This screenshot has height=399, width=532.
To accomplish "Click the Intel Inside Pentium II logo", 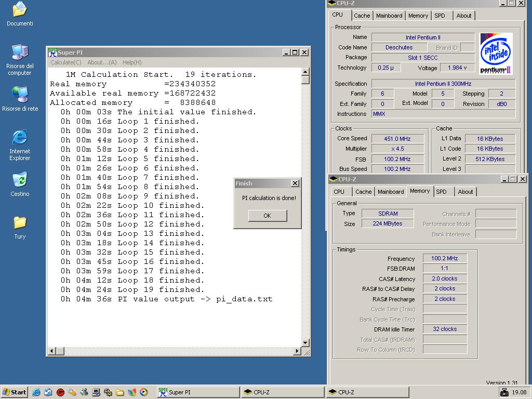I will (496, 54).
